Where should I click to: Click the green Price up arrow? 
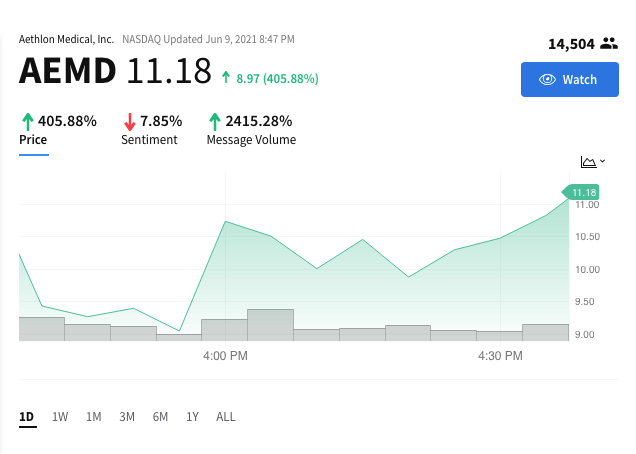pos(28,122)
